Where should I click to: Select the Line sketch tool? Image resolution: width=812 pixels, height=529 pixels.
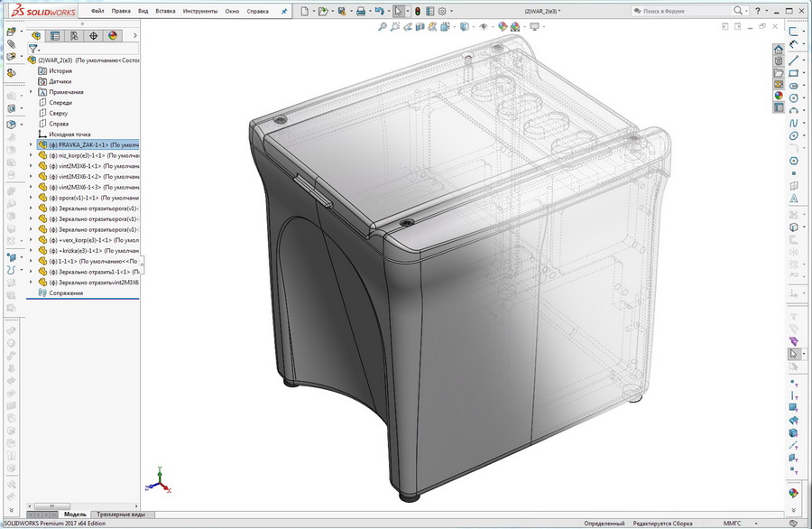(x=793, y=60)
